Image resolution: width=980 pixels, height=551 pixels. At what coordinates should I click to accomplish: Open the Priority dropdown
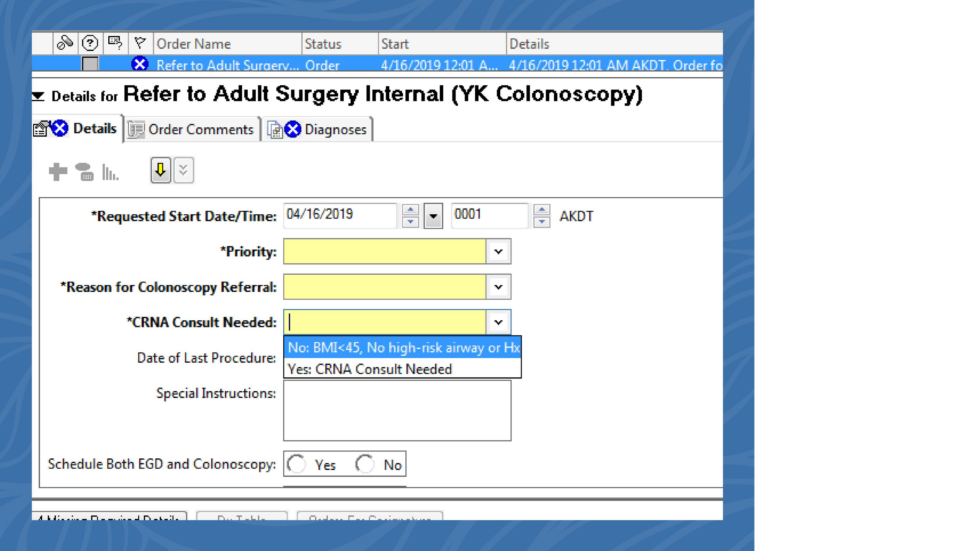point(498,252)
